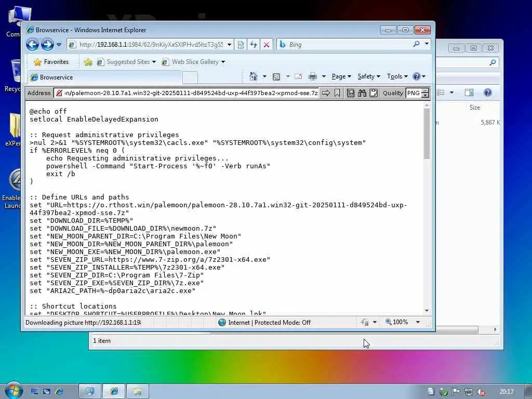The image size is (532, 399).
Task: Expand the zoom level dropdown arrow
Action: pos(418,322)
